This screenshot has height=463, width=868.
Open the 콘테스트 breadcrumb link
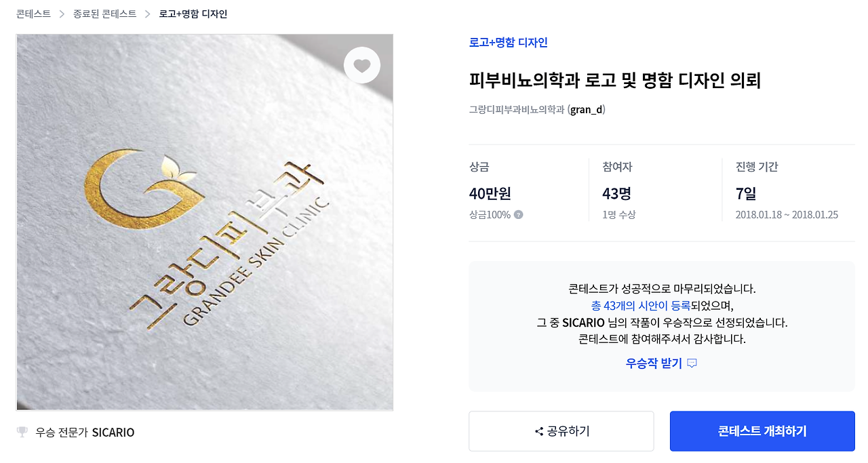coord(33,14)
